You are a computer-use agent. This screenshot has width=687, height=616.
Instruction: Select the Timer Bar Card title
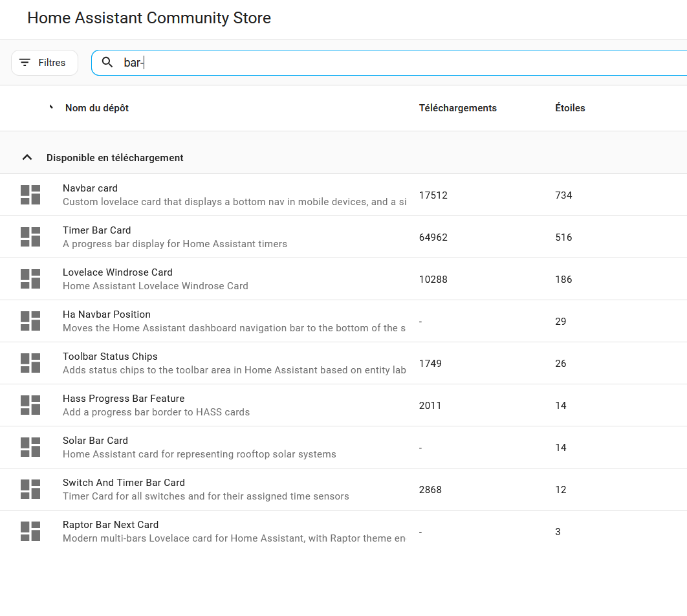coord(96,230)
